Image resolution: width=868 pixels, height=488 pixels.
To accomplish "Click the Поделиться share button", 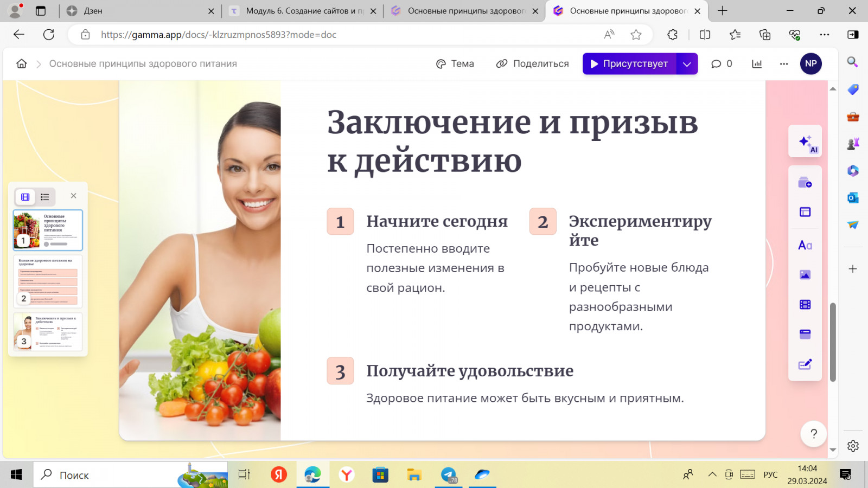I will click(x=532, y=63).
